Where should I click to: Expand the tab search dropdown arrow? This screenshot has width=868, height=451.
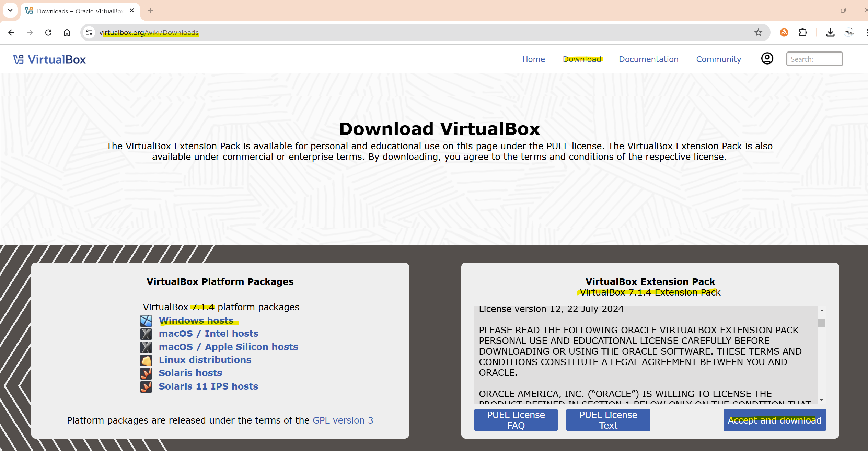point(10,10)
